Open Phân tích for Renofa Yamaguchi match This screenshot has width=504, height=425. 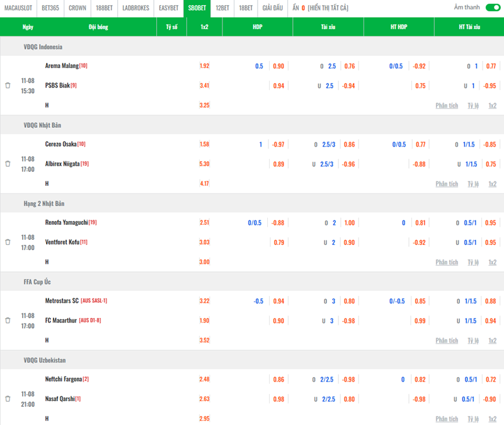(447, 263)
